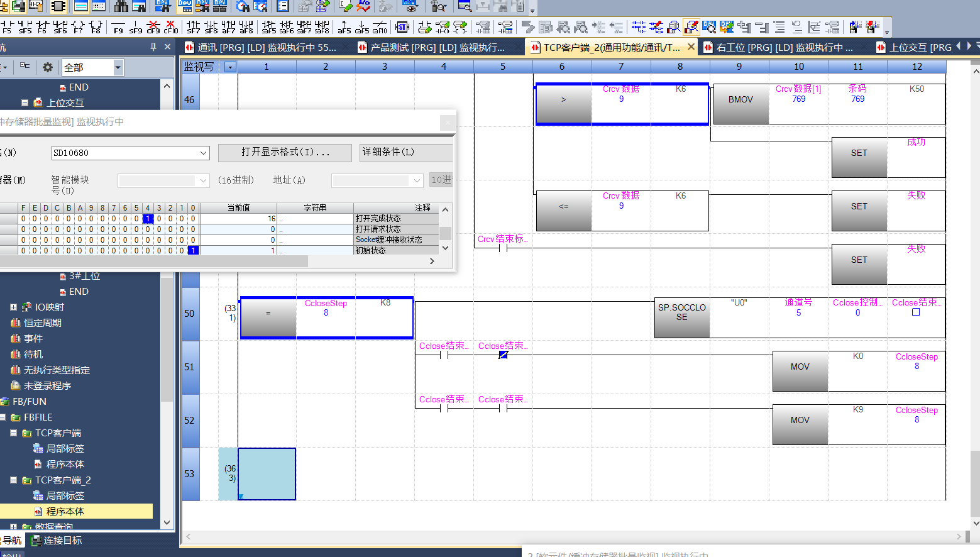Insert coil using the F7 toolbar icon
Screen dimensions: 980x557
78,27
